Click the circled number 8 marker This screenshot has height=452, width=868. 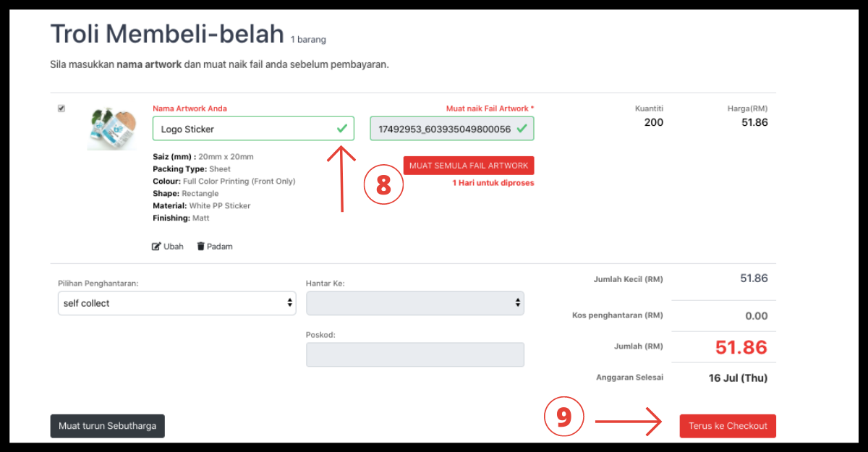(x=383, y=184)
